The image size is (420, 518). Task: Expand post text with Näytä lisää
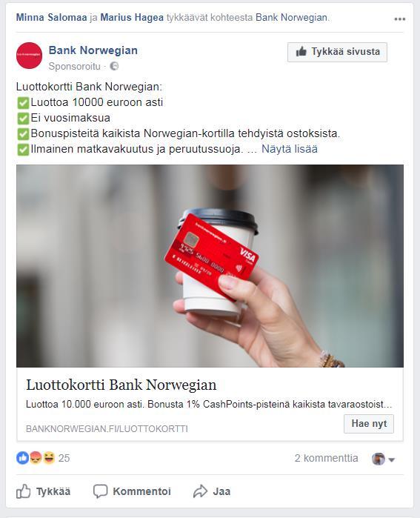coord(289,149)
